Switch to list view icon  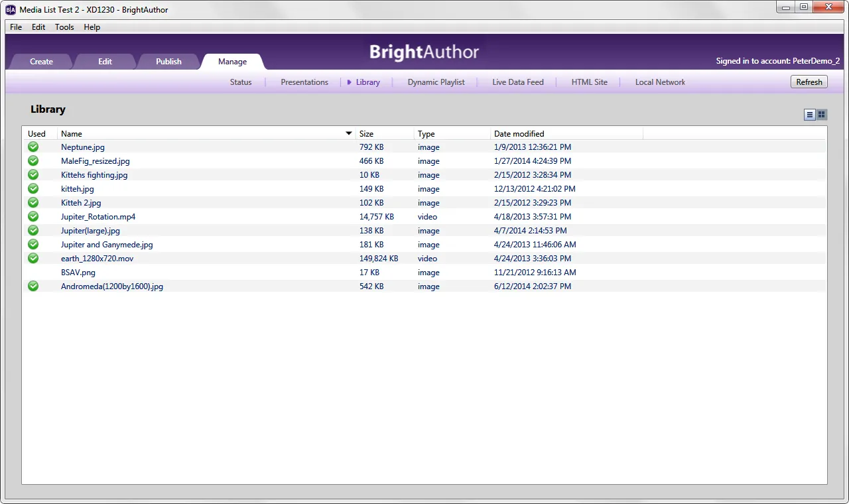[x=810, y=115]
